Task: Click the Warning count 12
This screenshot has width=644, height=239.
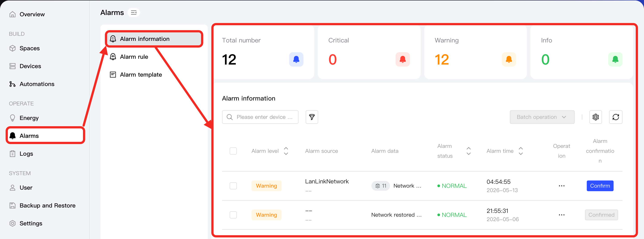Action: (442, 59)
